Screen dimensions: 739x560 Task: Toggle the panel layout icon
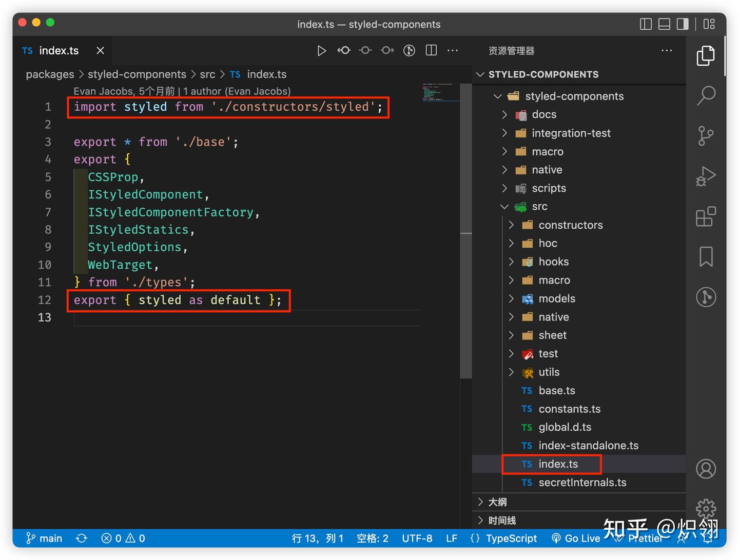coord(664,24)
